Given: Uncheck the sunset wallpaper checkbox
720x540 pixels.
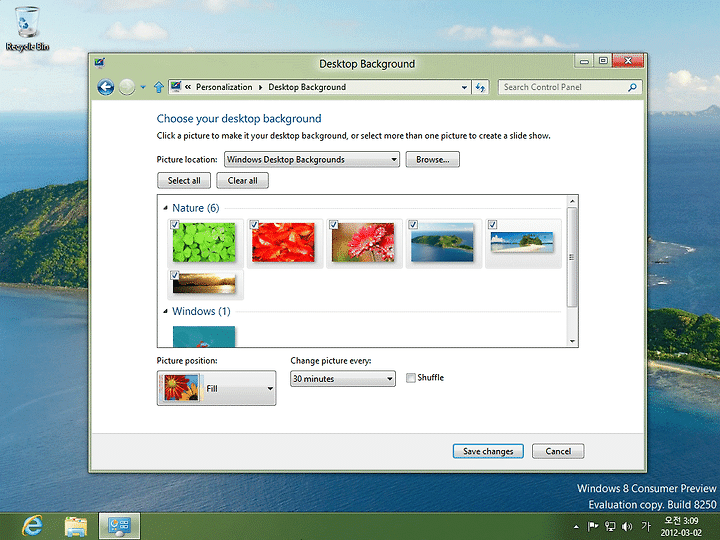Looking at the screenshot, I should click(x=174, y=275).
